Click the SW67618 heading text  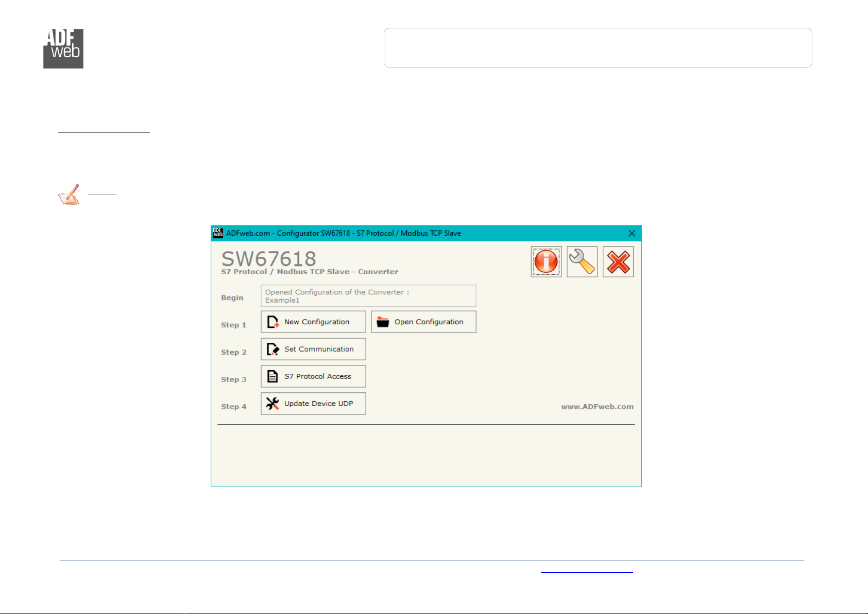pos(268,258)
